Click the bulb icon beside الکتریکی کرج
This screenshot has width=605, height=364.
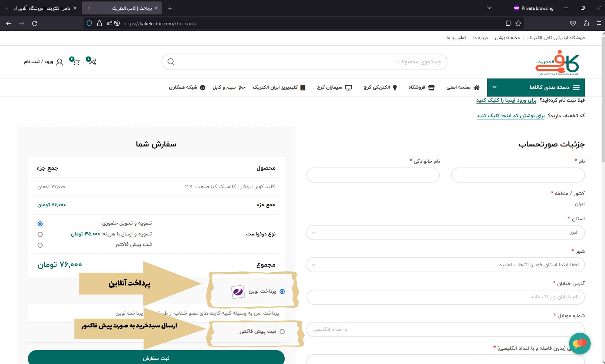click(x=395, y=87)
